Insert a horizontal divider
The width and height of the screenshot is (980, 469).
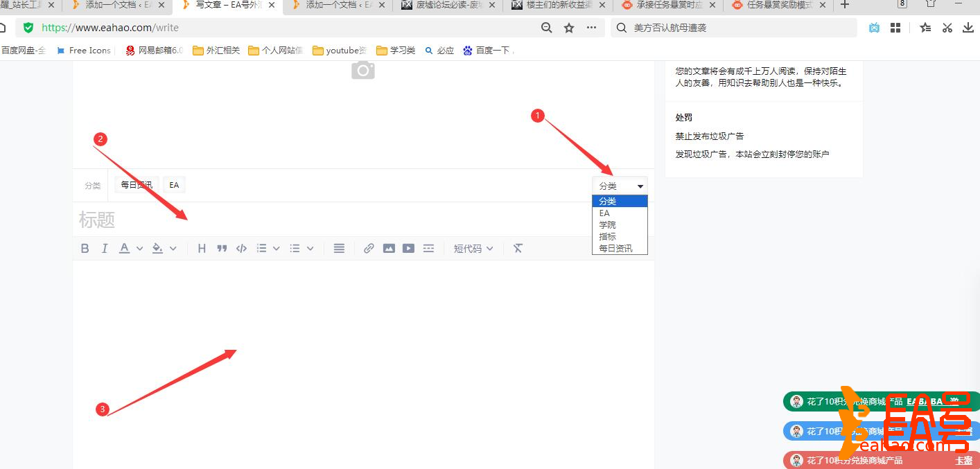point(428,248)
